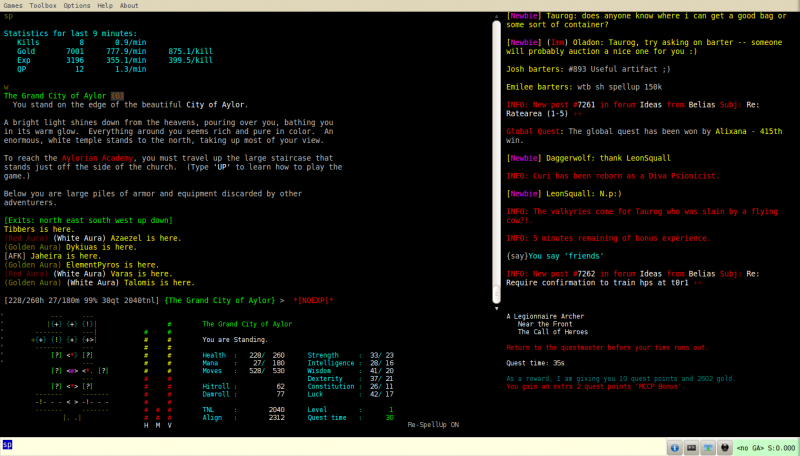Click the 'Quest time: 35s' line

[x=535, y=363]
